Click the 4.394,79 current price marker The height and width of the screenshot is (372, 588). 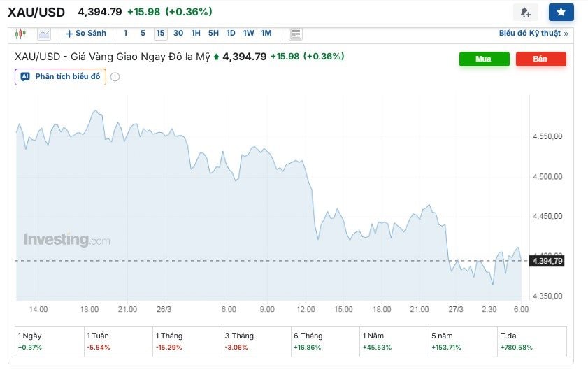pos(547,261)
